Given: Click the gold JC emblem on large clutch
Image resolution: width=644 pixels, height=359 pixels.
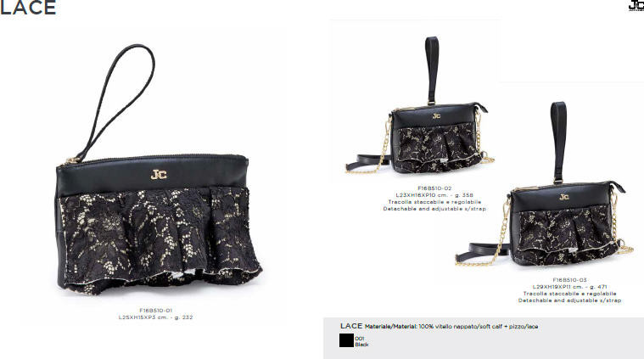Looking at the screenshot, I should 159,175.
